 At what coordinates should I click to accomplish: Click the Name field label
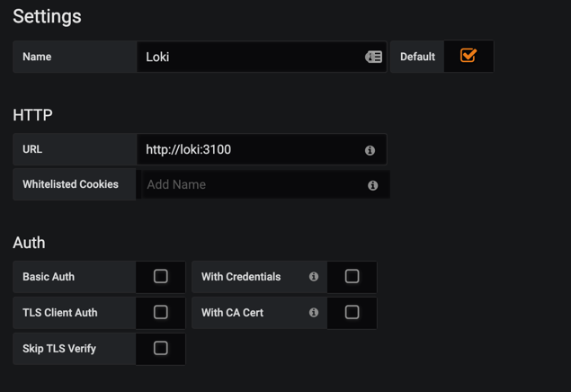37,57
